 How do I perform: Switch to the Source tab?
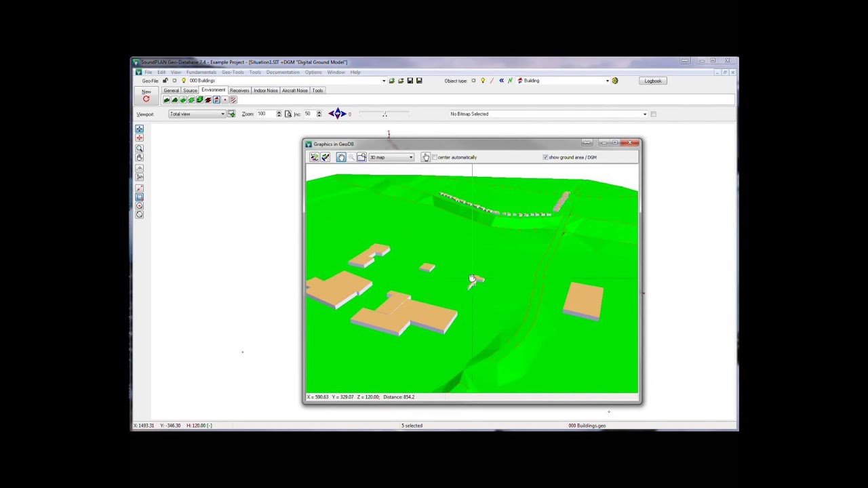(x=190, y=90)
